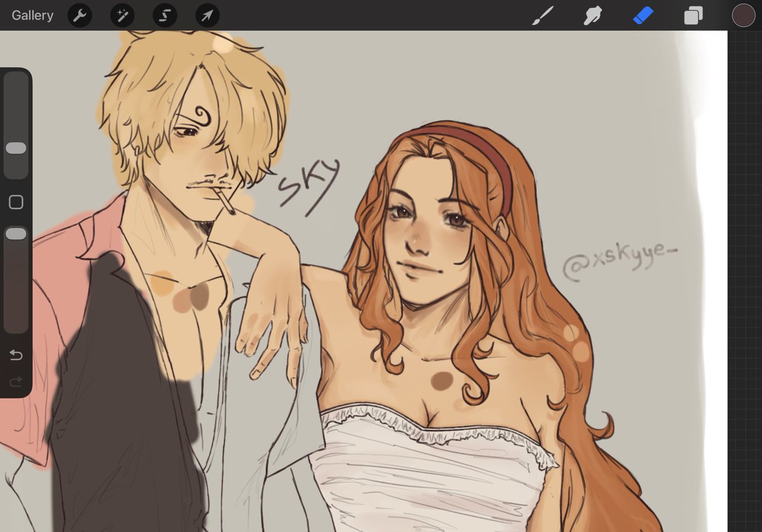Reopen the Selections options via S icon

pos(164,15)
